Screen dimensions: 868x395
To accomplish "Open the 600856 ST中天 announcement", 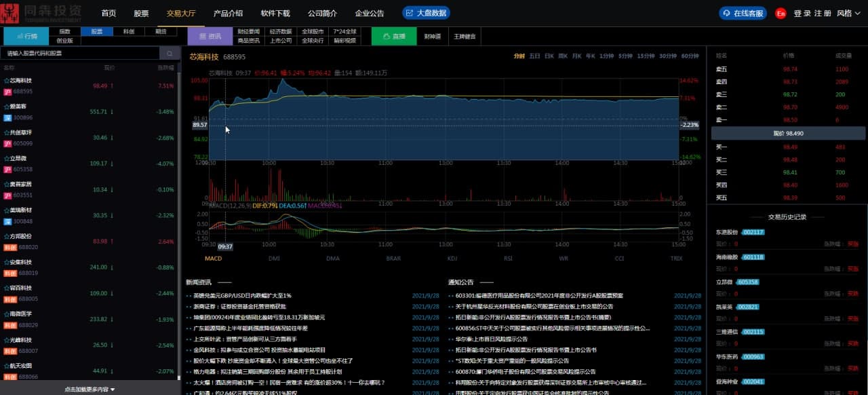I will pos(553,328).
